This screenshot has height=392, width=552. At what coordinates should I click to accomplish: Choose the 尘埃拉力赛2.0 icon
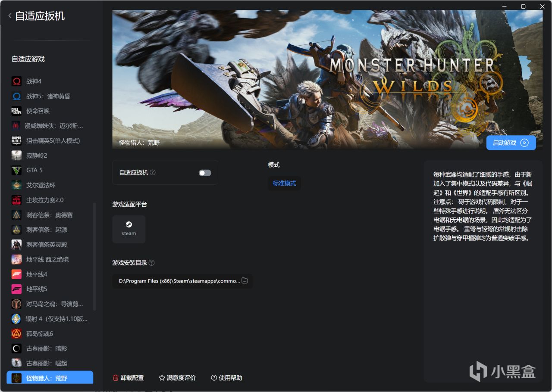pos(16,200)
